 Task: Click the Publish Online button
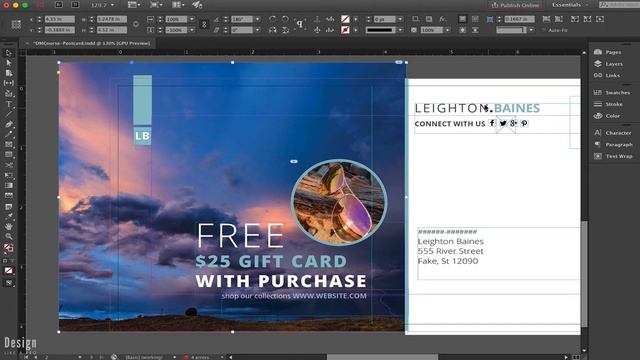(515, 5)
